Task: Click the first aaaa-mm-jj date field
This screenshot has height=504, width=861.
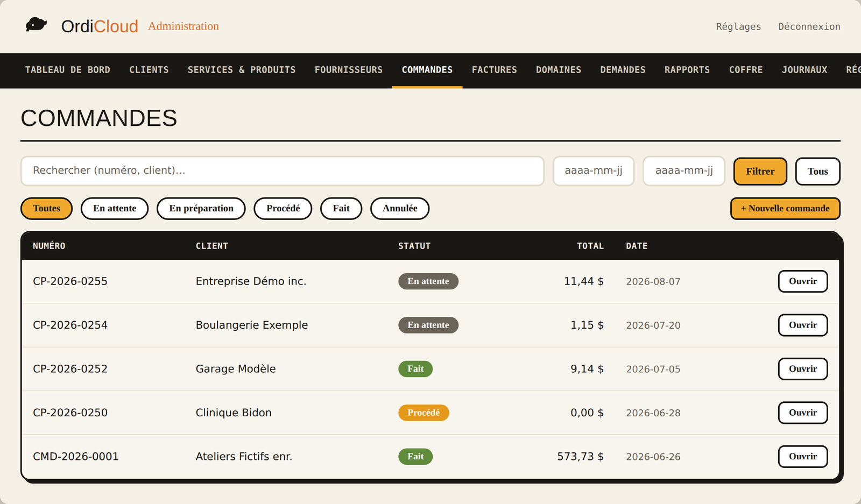Action: tap(594, 171)
